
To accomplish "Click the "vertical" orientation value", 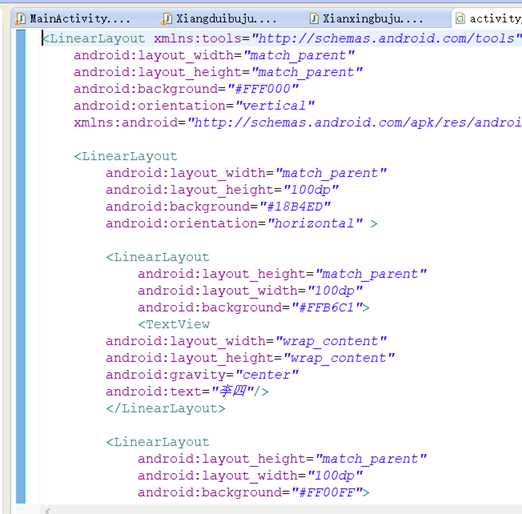I will [x=274, y=106].
